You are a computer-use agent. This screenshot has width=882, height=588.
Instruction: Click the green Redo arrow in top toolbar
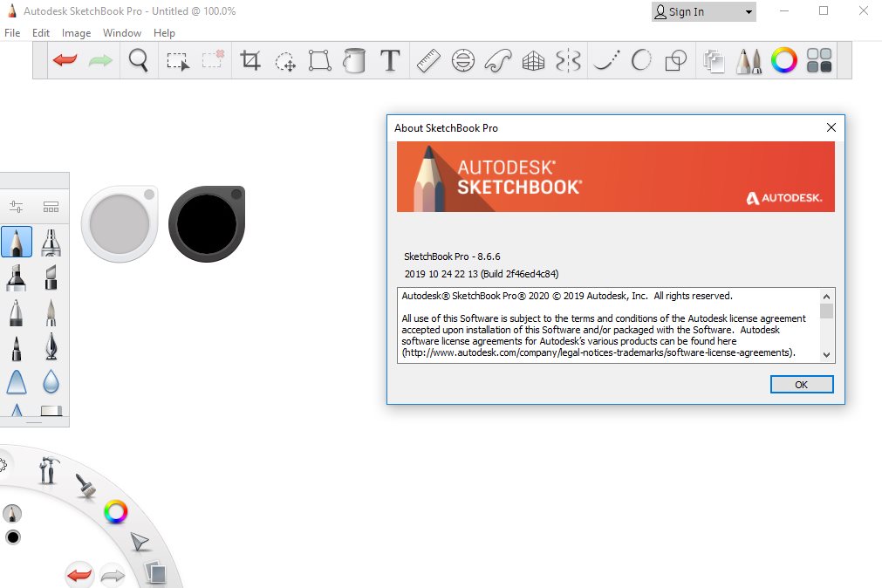[x=100, y=59]
